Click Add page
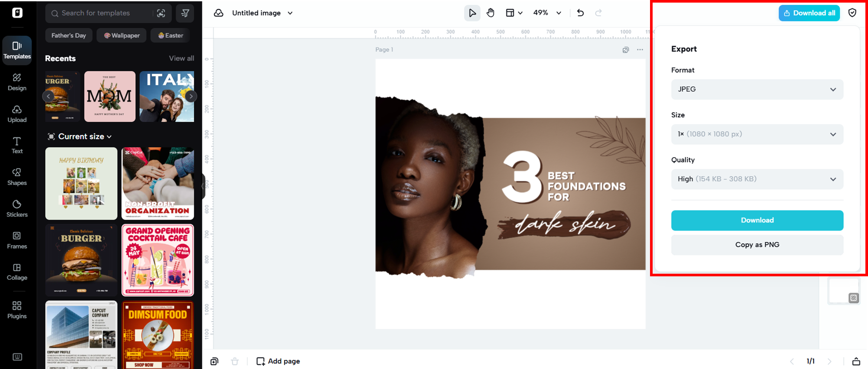868x369 pixels. [x=278, y=361]
